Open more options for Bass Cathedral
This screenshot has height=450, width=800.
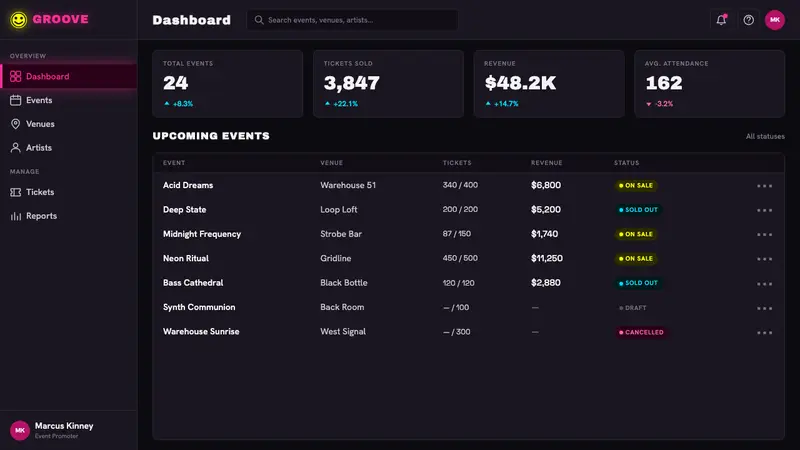click(764, 284)
